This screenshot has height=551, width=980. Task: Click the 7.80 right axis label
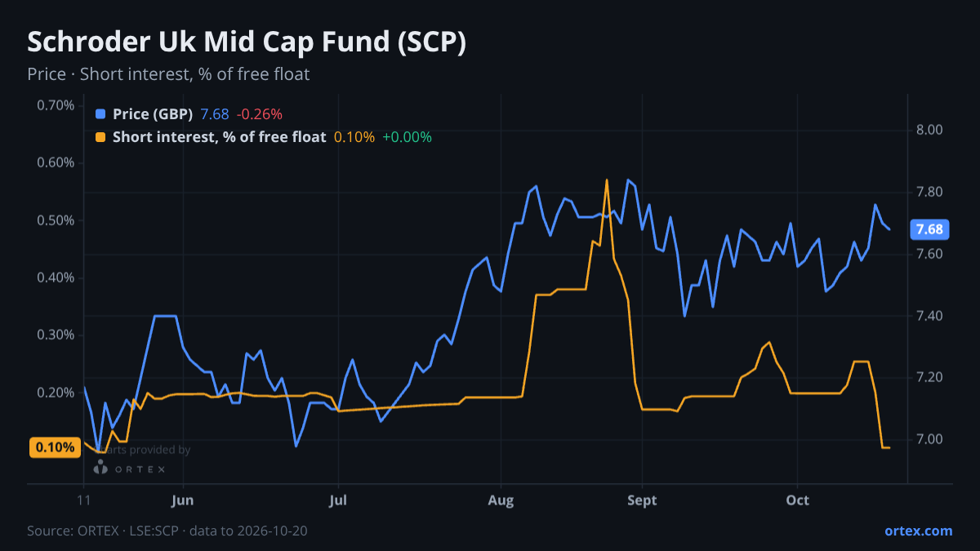(x=929, y=192)
